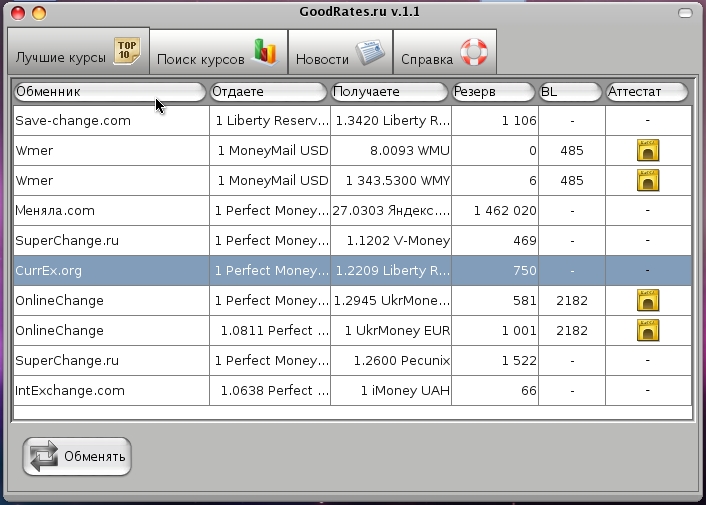Screen dimensions: 706x505
Task: Minimize window with the orange button
Action: (x=39, y=13)
